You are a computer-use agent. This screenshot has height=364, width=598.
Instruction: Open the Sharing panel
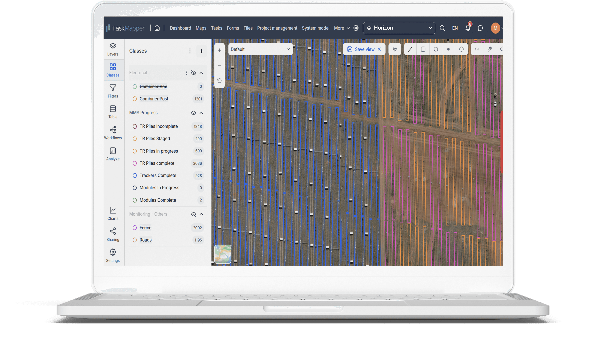[x=112, y=234]
